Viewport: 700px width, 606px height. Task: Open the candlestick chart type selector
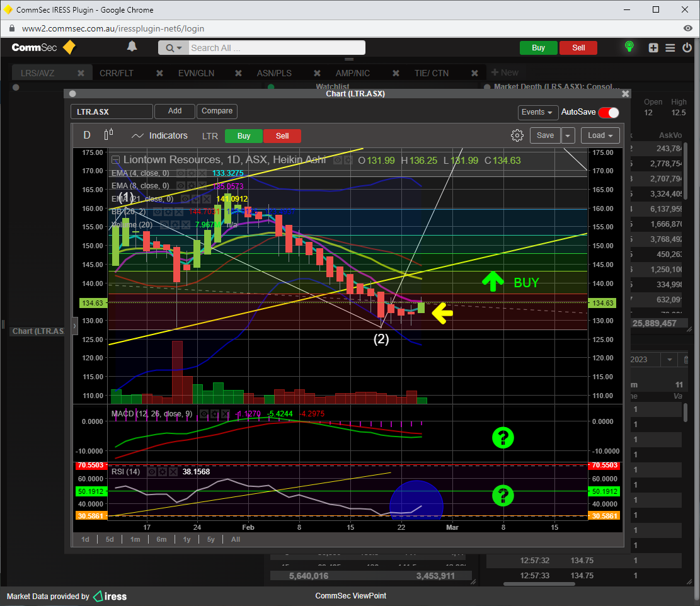click(x=108, y=134)
